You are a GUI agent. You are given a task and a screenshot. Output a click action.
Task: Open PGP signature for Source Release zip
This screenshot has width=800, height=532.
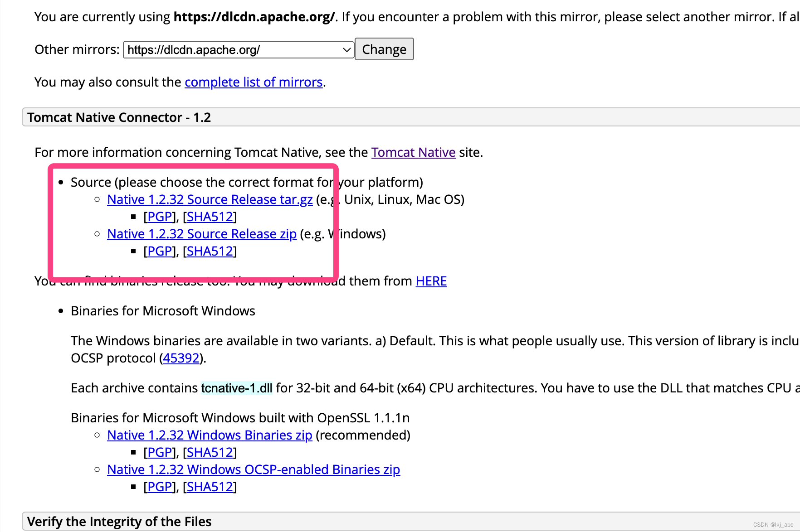160,251
